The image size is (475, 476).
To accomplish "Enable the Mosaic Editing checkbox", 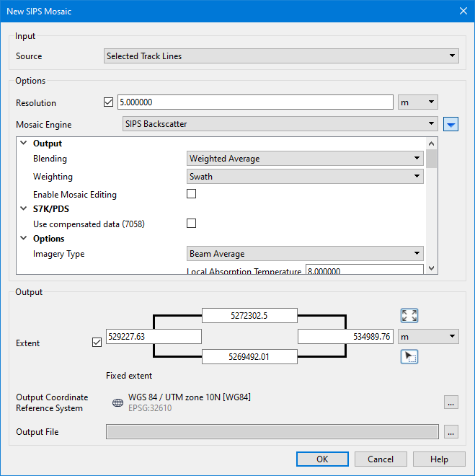I will (x=192, y=194).
